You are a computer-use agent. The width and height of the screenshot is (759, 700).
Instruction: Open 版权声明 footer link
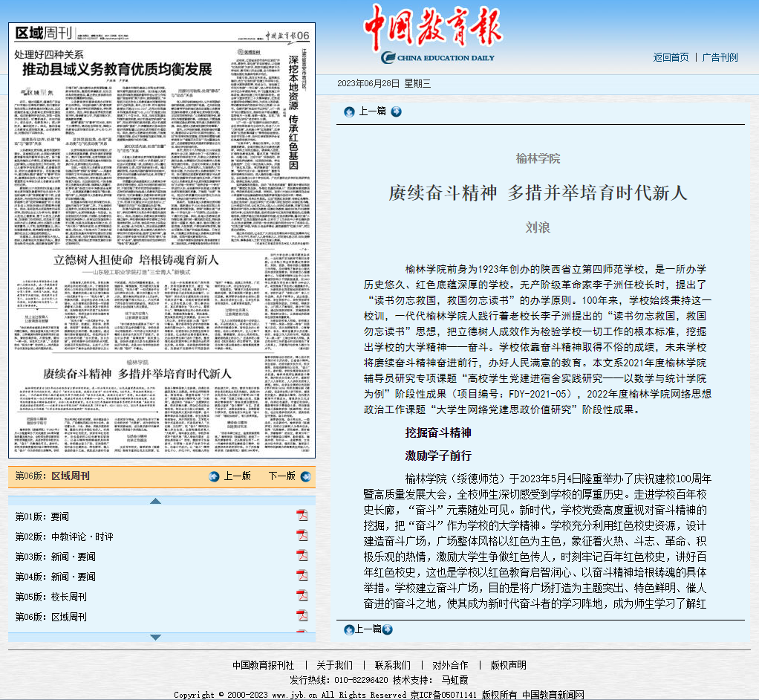point(508,665)
